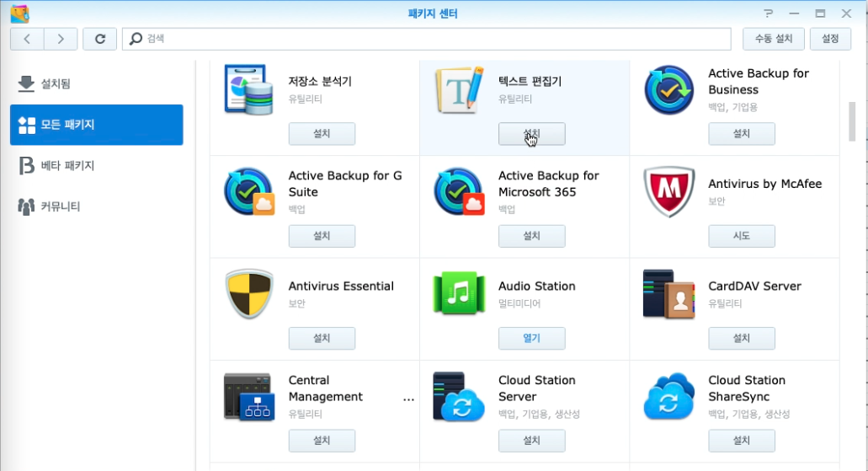This screenshot has width=868, height=471.
Task: Open Audio Station with 열기 button
Action: pos(531,338)
